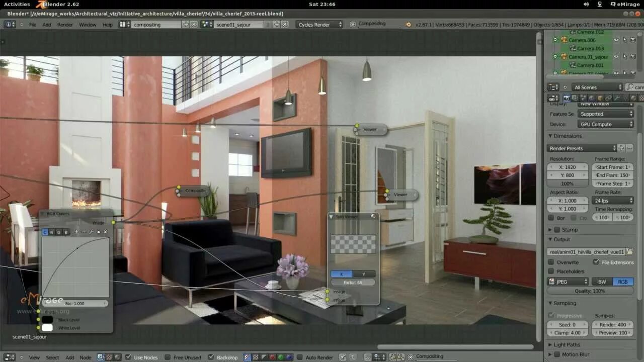Collapse the Dimensions panel
This screenshot has width=644, height=362.
550,136
